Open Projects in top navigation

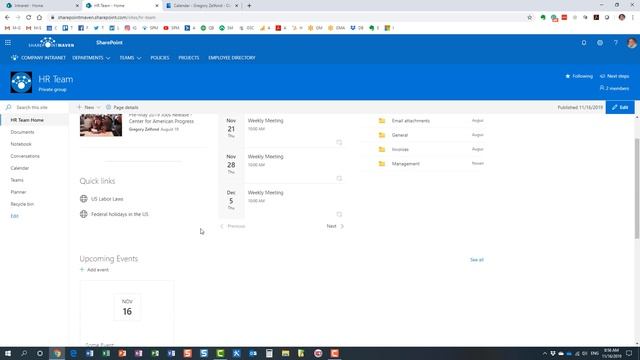(189, 58)
